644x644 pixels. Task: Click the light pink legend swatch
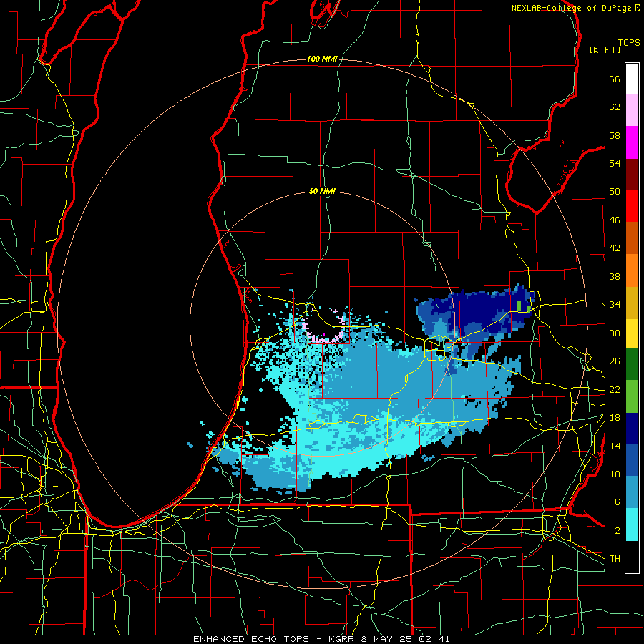[x=632, y=109]
